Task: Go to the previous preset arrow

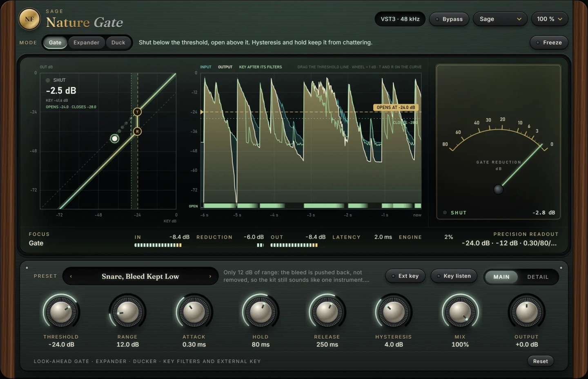Action: pos(71,276)
